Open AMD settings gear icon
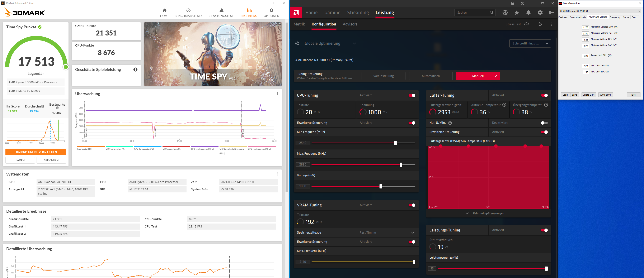This screenshot has width=644, height=278. tap(540, 13)
